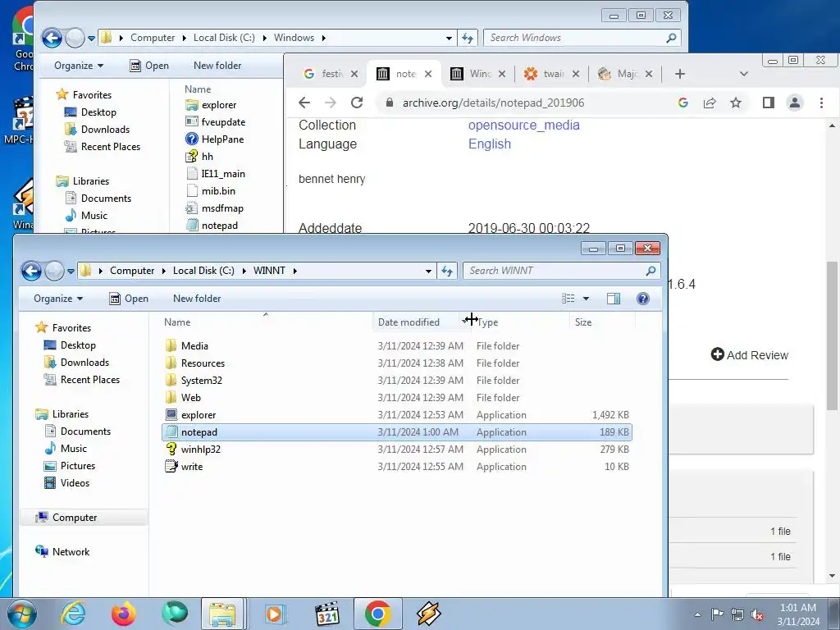Viewport: 840px width, 630px height.
Task: Select the System32 folder
Action: pos(396,381)
